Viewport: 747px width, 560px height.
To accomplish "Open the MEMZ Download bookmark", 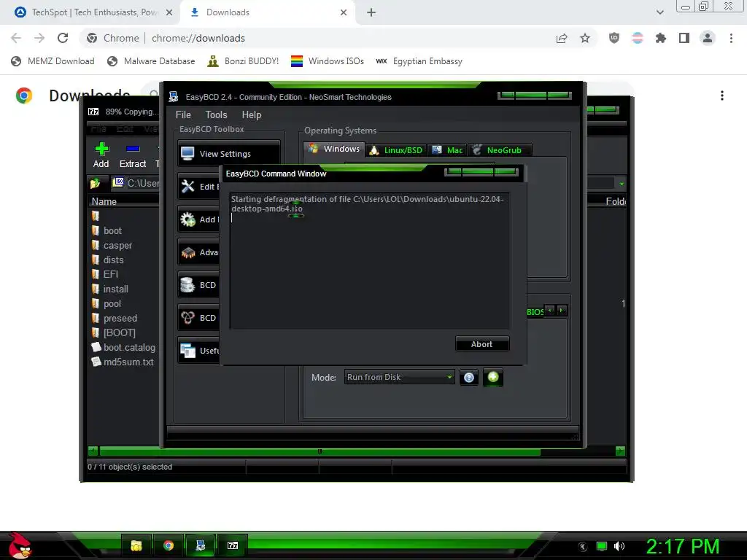I will click(x=53, y=61).
